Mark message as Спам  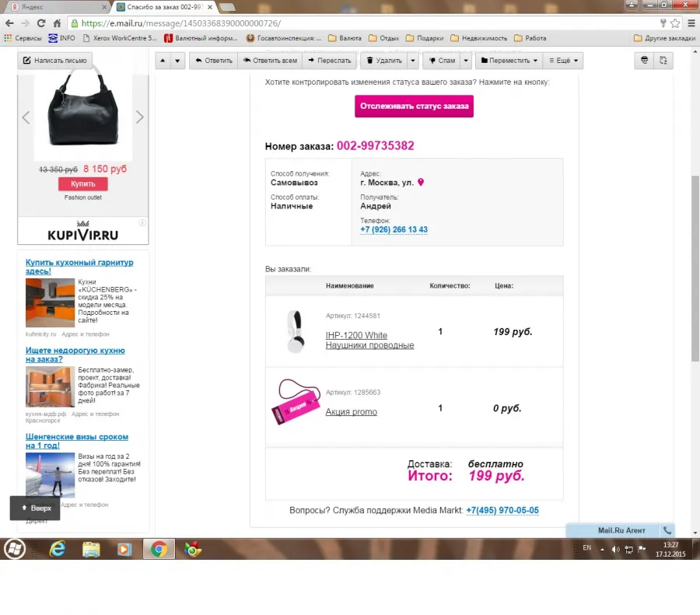[x=442, y=61]
